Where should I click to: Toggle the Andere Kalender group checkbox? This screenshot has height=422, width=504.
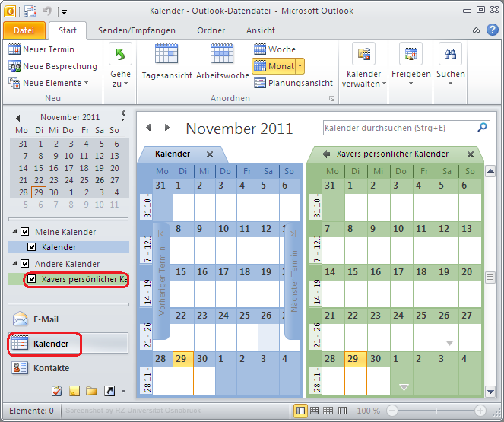pyautogui.click(x=25, y=264)
